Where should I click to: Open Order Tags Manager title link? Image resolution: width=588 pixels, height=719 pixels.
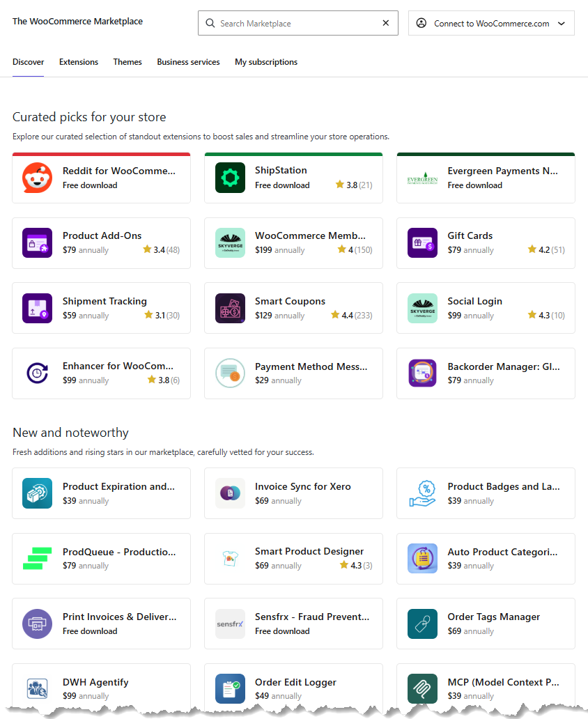tap(493, 617)
